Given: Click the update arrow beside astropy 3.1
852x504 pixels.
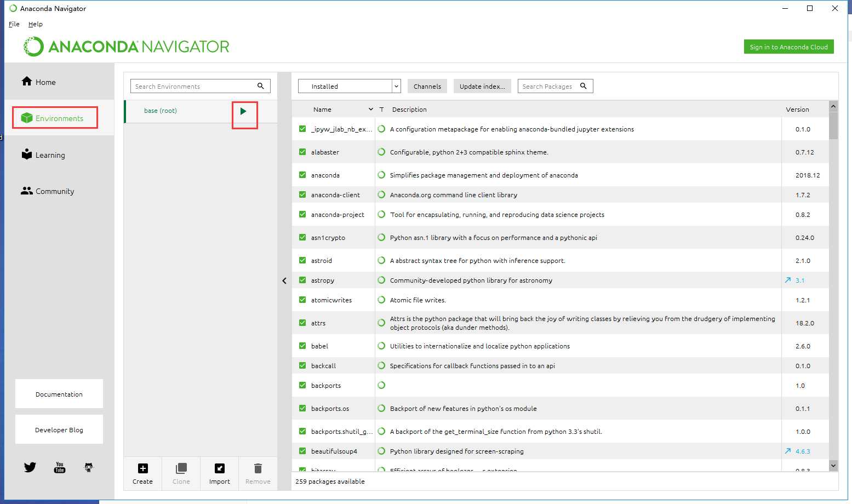Looking at the screenshot, I should point(788,280).
